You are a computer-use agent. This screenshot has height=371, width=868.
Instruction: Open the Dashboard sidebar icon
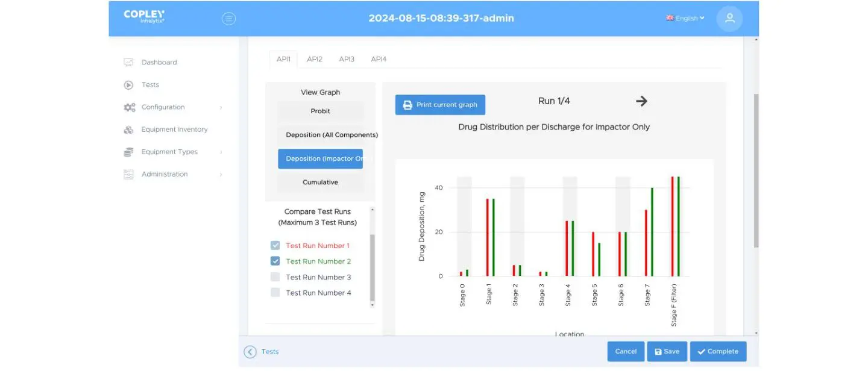(x=128, y=62)
